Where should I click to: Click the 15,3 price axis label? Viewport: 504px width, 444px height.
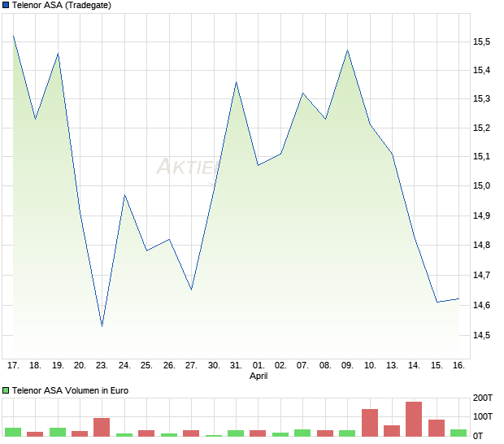[482, 98]
